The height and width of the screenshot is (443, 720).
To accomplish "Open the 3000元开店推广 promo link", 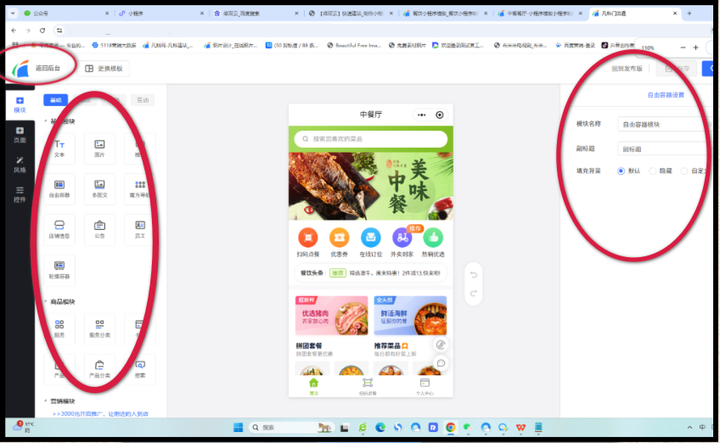I will pos(101,414).
